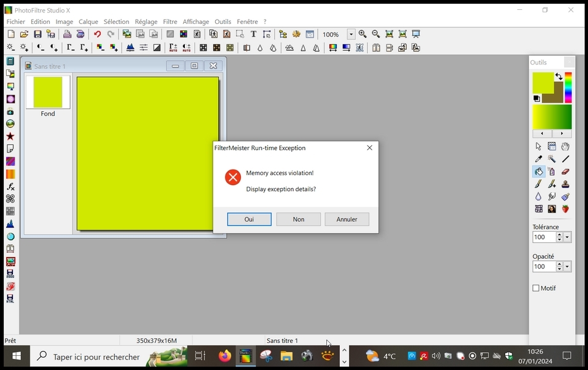The width and height of the screenshot is (588, 370).
Task: Select the Hand move tool in Outils
Action: (x=565, y=146)
